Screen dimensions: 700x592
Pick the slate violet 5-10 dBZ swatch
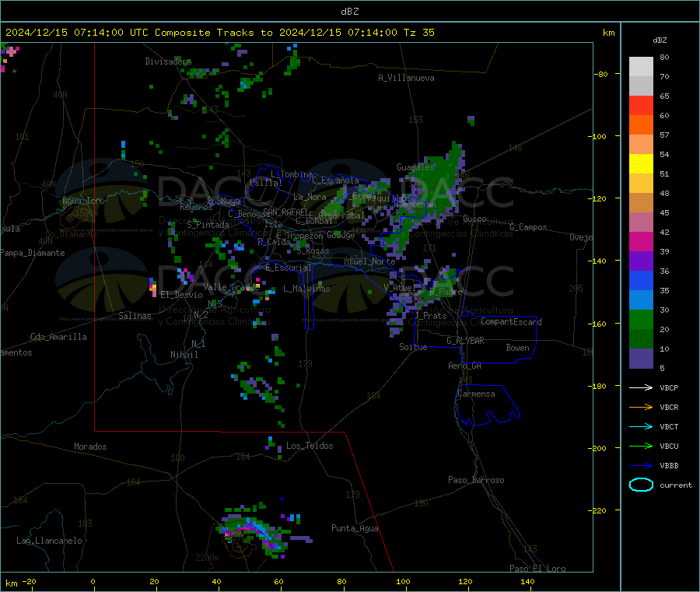[641, 359]
